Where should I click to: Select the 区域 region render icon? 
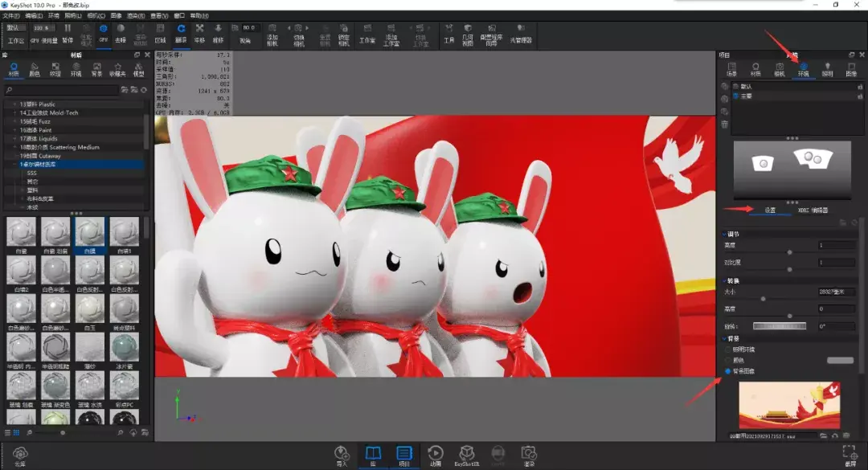click(x=161, y=33)
